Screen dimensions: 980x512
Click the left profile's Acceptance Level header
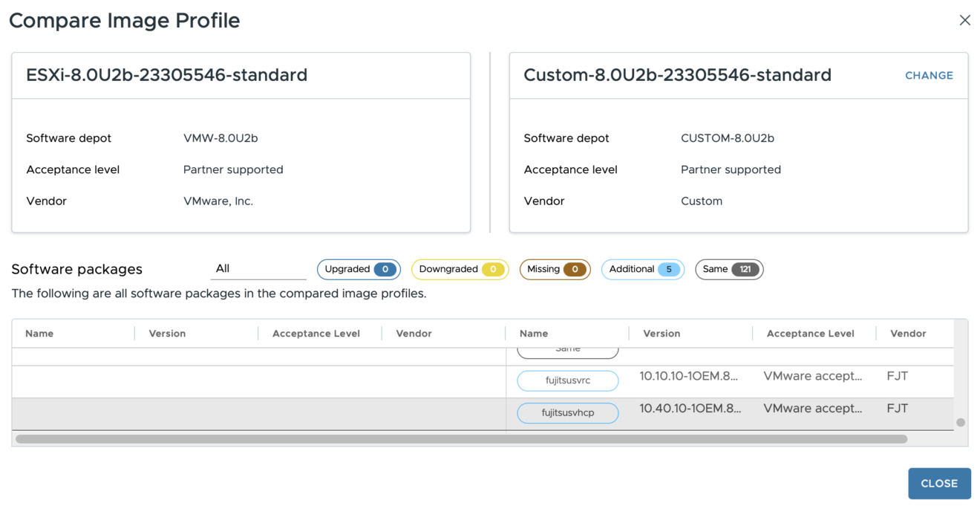[316, 334]
